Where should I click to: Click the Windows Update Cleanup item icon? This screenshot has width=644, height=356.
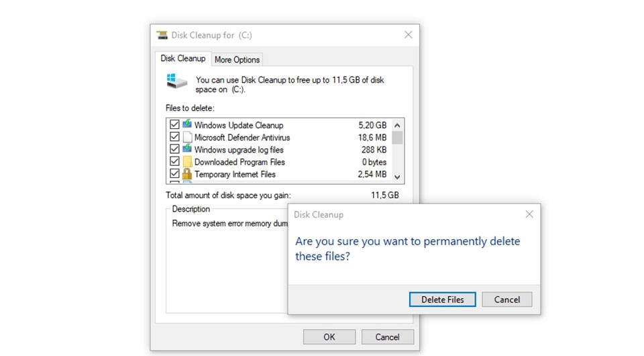[x=187, y=124]
